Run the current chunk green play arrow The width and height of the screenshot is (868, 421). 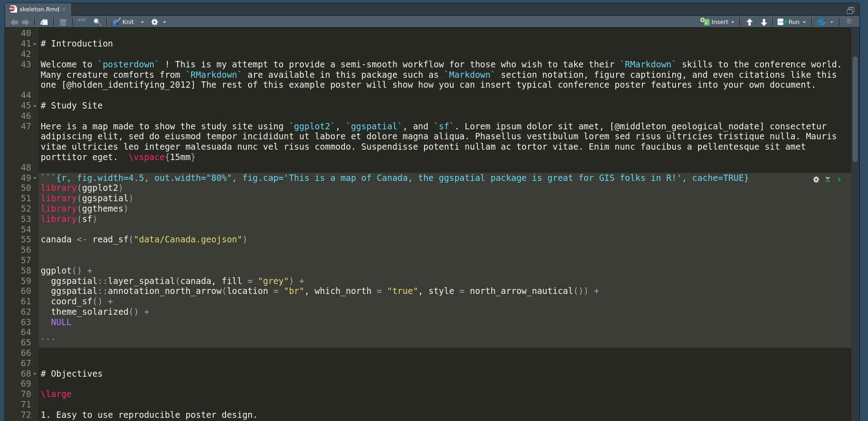pos(840,180)
